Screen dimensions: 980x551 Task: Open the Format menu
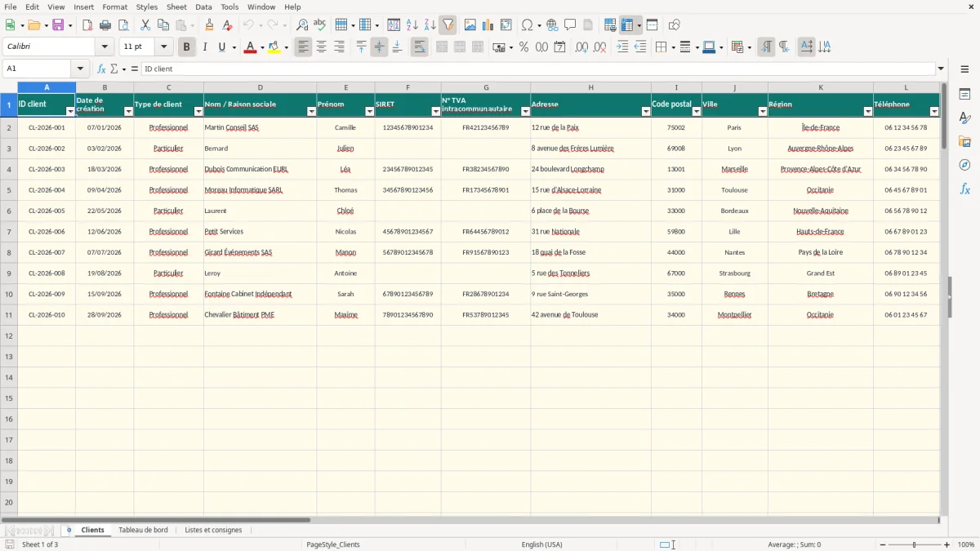tap(114, 7)
